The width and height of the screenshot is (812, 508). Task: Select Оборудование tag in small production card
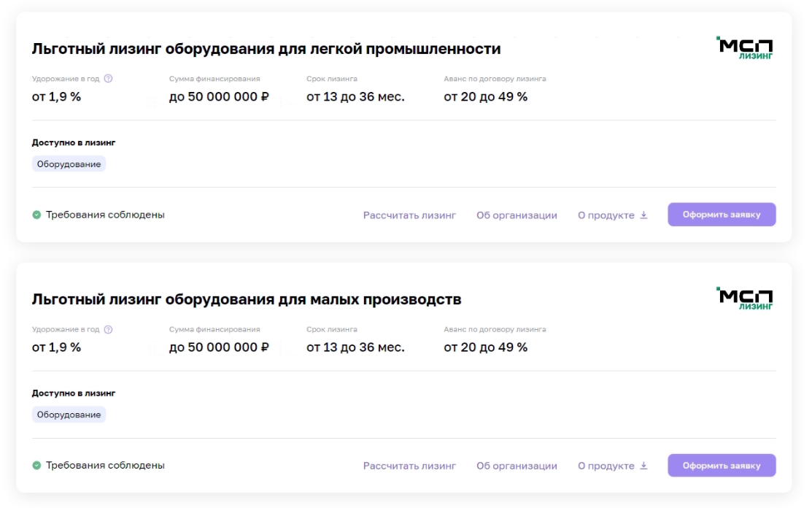tap(69, 415)
